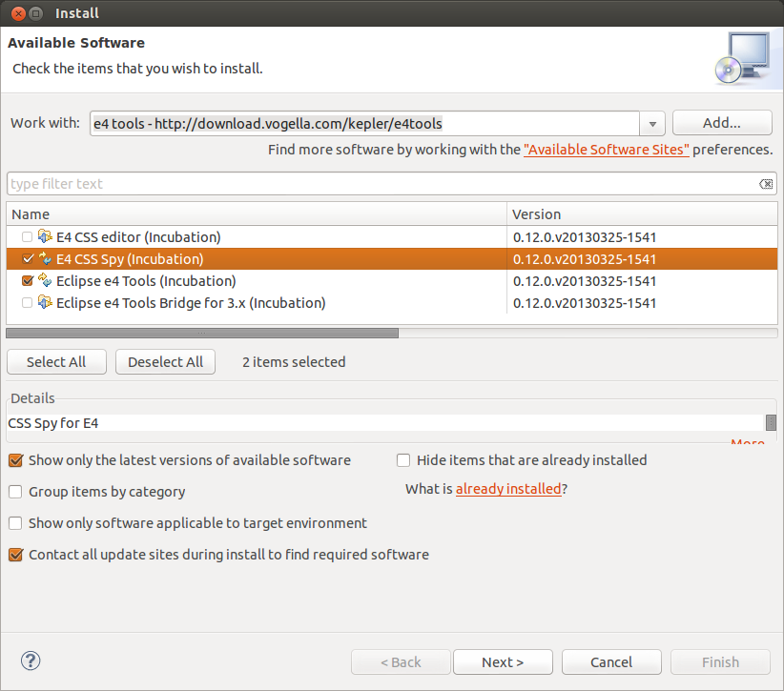Disable Show only the latest versions option

[15, 460]
